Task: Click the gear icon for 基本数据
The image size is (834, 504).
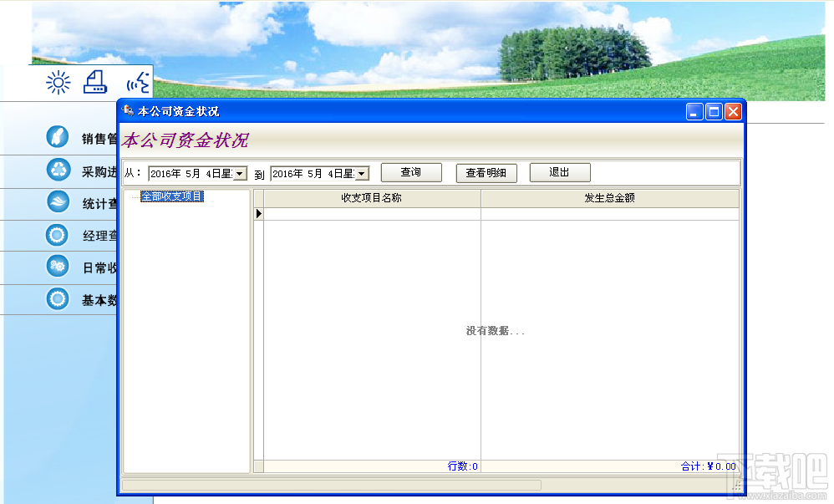Action: pyautogui.click(x=57, y=299)
